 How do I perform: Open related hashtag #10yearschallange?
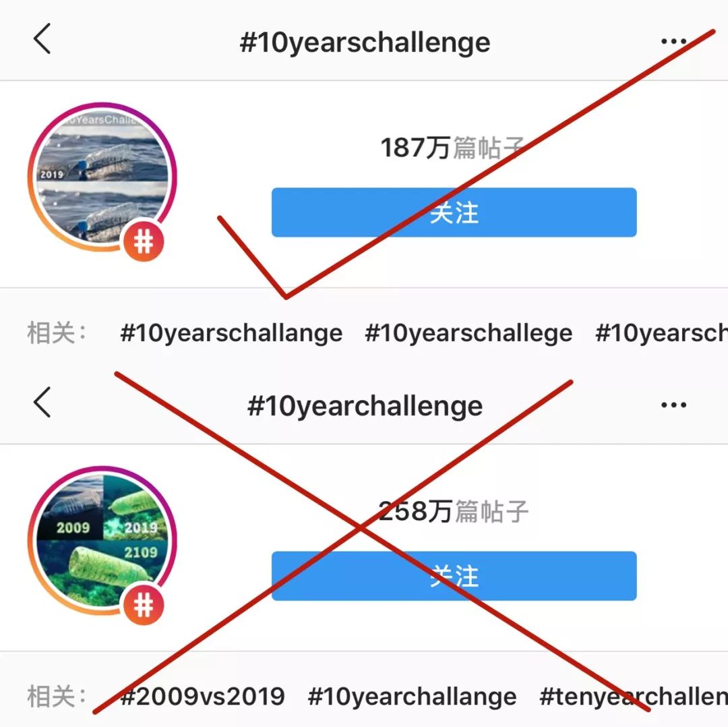(231, 333)
